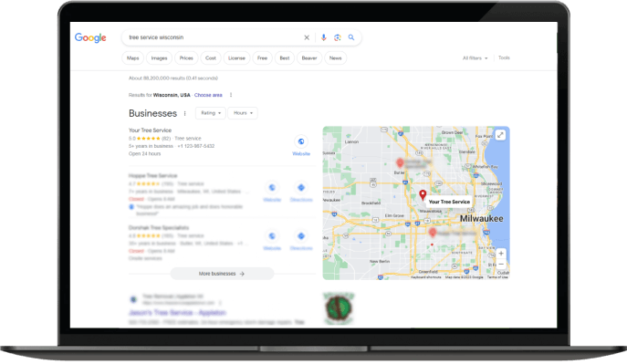
Task: Open the All filters dropdown
Action: pos(475,58)
